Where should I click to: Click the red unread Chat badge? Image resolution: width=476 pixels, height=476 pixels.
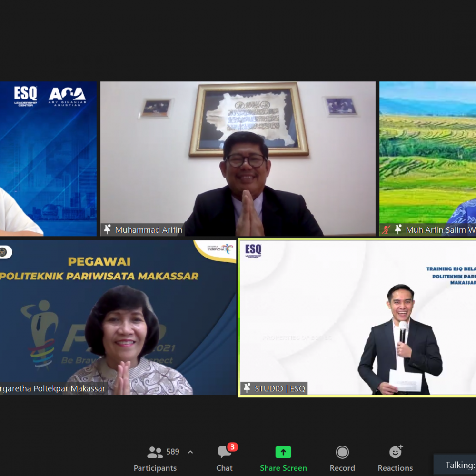(x=232, y=447)
